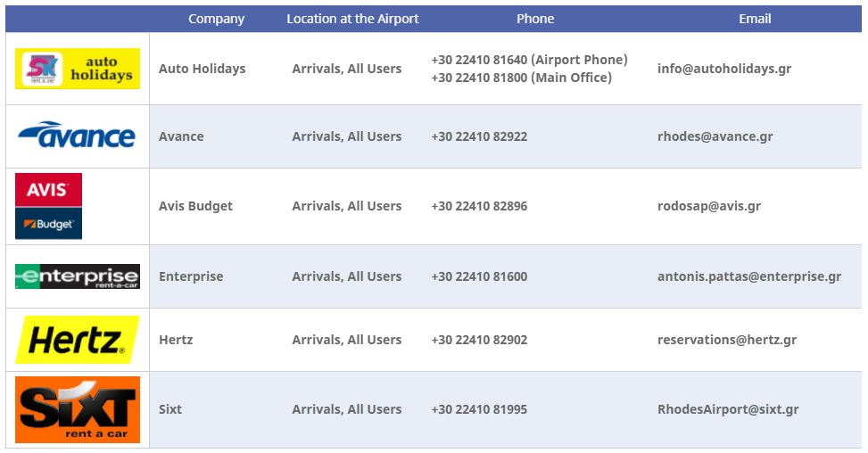Click the orange Sixt logo
Screen dimensions: 868x453
[x=78, y=410]
